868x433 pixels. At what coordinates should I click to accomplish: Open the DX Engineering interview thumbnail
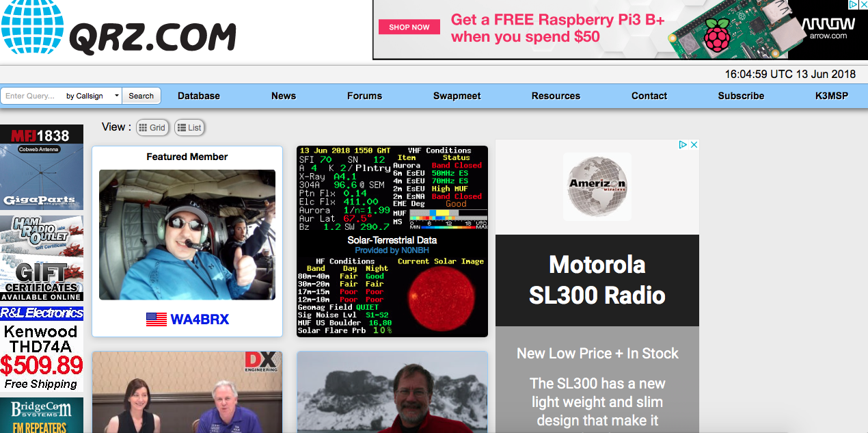(x=187, y=392)
